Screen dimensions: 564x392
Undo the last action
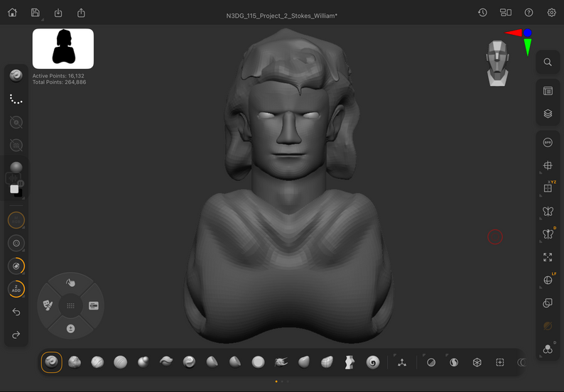16,312
